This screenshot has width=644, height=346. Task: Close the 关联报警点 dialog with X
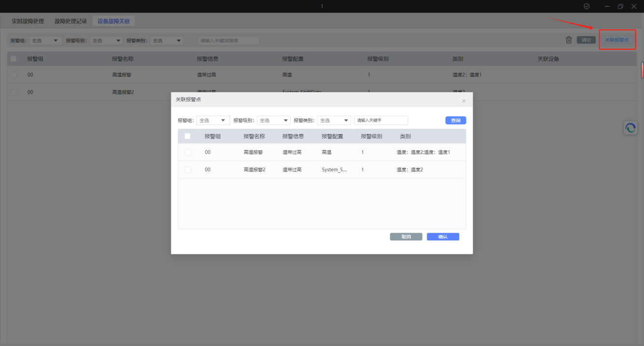464,101
